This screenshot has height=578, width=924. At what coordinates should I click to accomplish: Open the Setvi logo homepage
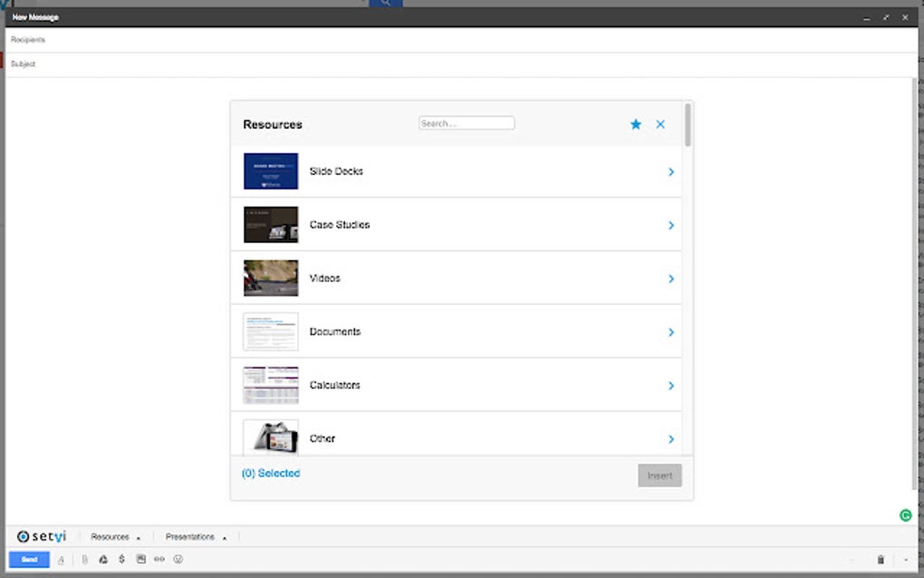coord(42,535)
